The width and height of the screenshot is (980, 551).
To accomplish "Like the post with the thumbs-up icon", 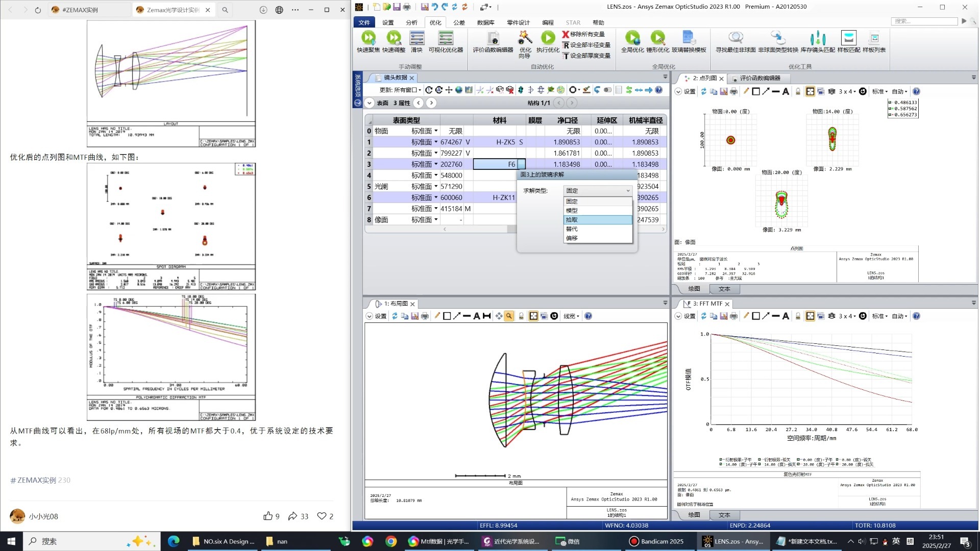I will click(268, 516).
